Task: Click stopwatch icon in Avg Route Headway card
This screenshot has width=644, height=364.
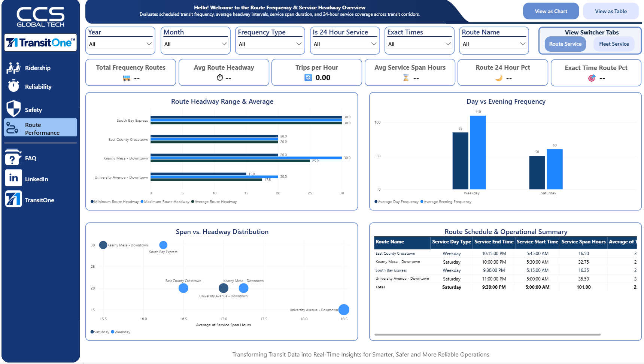Action: [x=220, y=78]
